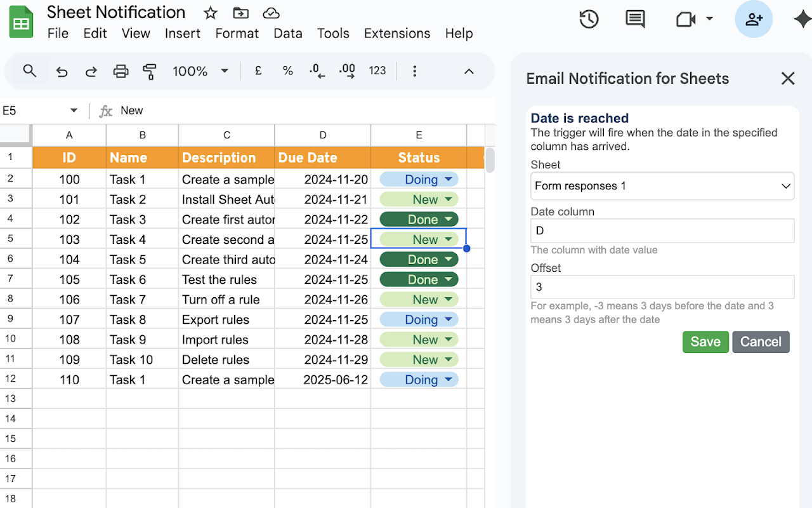Open the Sheet dropdown Form responses 1
The image size is (812, 508).
(x=662, y=186)
